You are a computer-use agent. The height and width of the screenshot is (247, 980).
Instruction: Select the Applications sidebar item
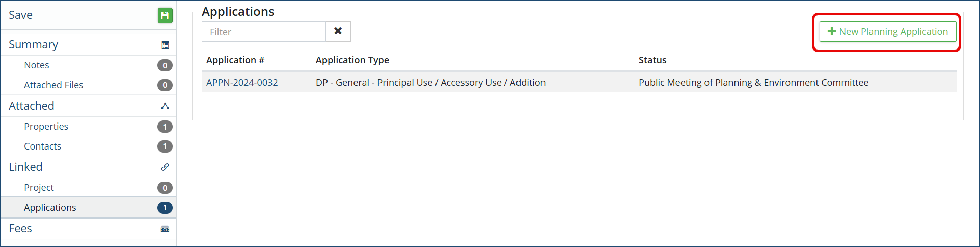50,208
